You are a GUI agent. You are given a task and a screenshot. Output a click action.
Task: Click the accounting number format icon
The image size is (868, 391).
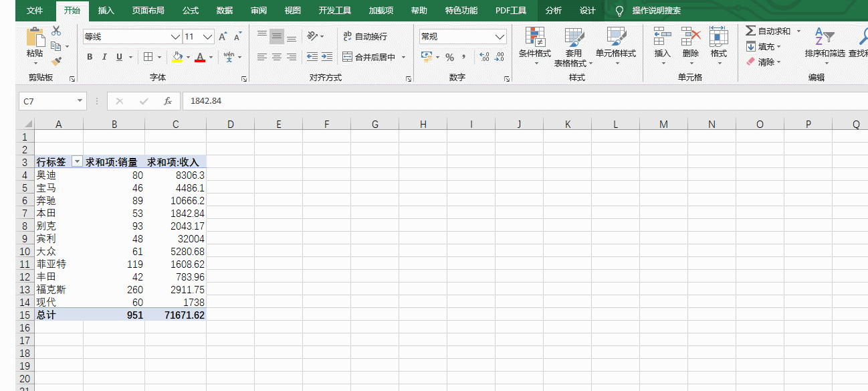[426, 58]
